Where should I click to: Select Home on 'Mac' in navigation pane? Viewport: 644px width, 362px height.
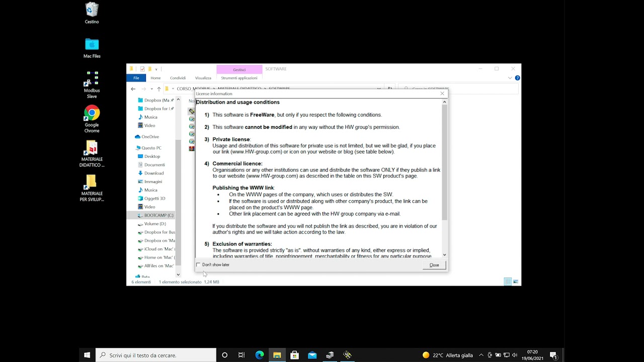156,257
